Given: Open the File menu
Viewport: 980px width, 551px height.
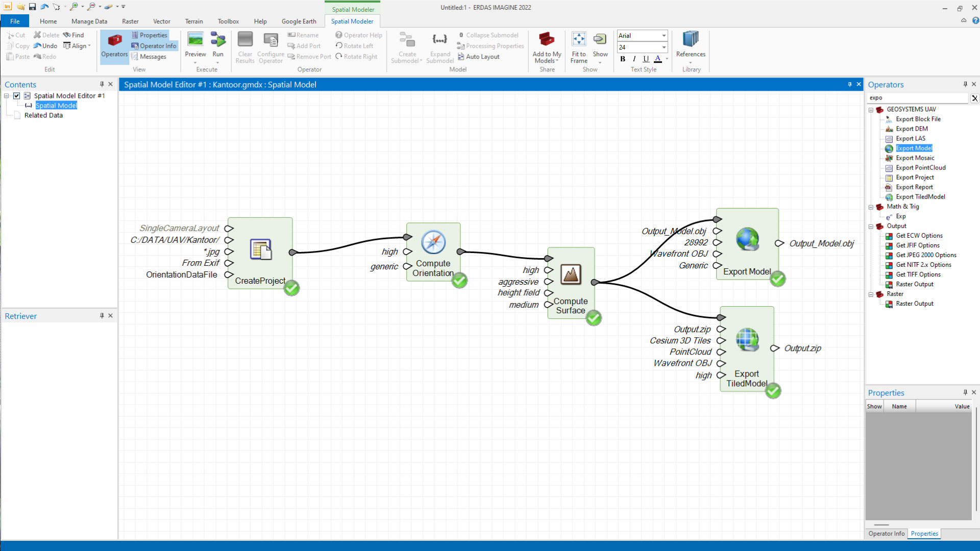Looking at the screenshot, I should 15,21.
